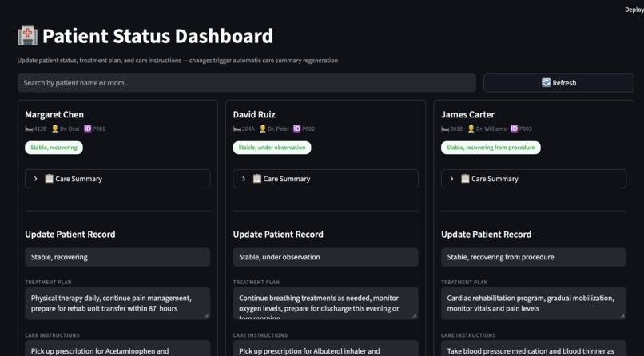Image resolution: width=644 pixels, height=356 pixels.
Task: Click the 'Stable, under observation' status badge
Action: point(272,148)
